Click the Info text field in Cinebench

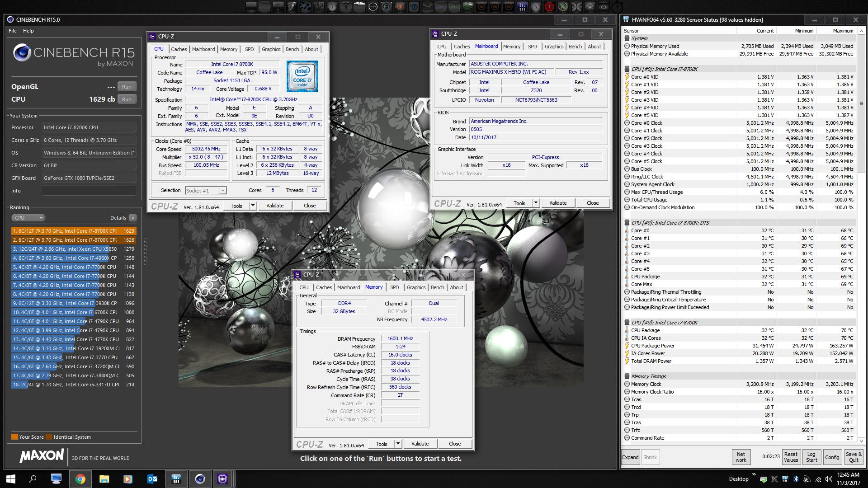pos(89,191)
